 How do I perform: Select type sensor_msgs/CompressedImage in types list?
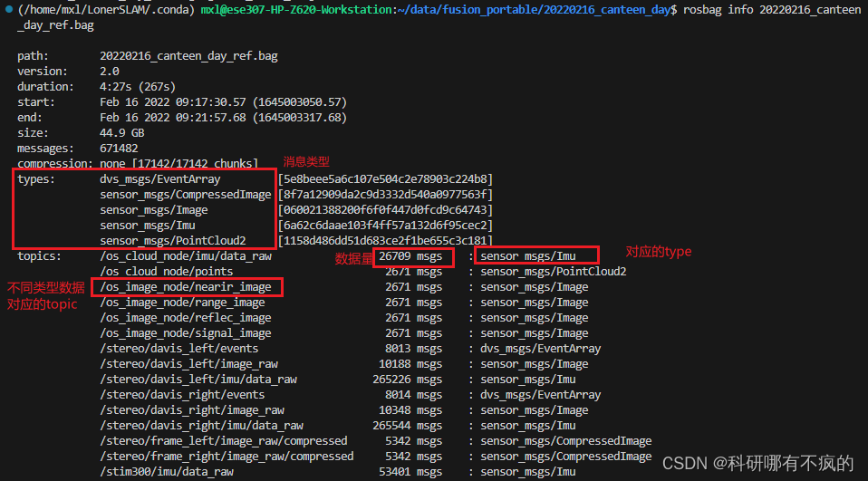click(x=186, y=195)
